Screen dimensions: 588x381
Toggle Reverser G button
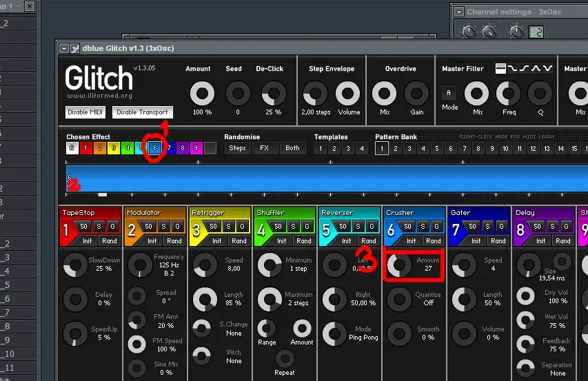(x=372, y=226)
